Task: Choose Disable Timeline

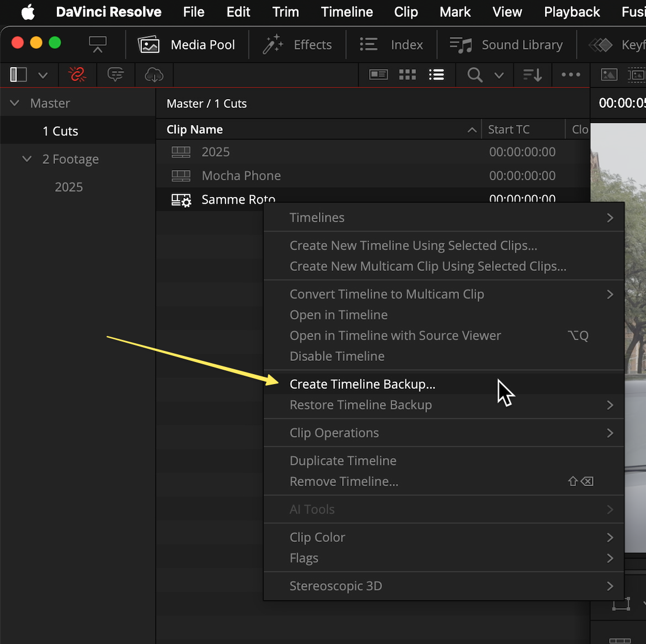Action: tap(444, 356)
